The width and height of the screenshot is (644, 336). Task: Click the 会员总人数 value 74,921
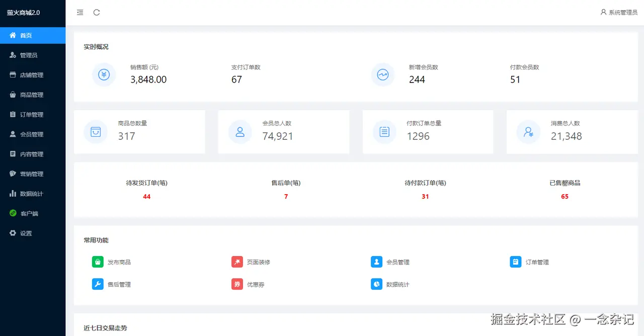[278, 136]
